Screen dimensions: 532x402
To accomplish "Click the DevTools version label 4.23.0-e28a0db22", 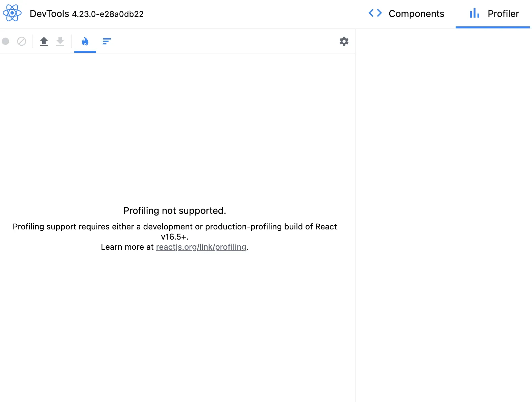I will pos(108,14).
